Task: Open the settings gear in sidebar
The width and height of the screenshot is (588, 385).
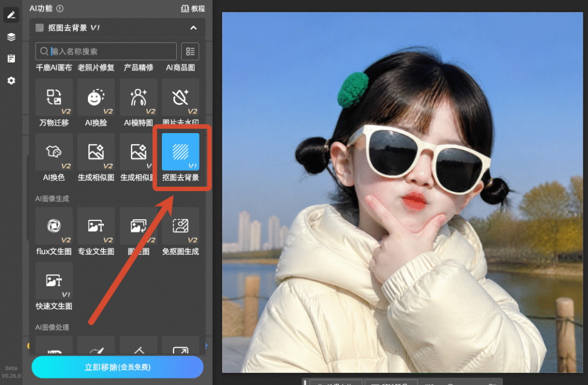Action: click(11, 80)
